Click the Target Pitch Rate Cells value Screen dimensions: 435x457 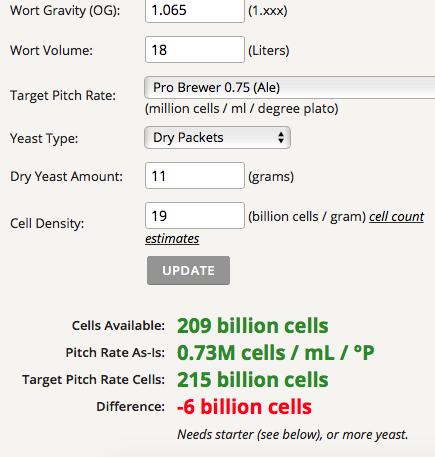(x=253, y=380)
